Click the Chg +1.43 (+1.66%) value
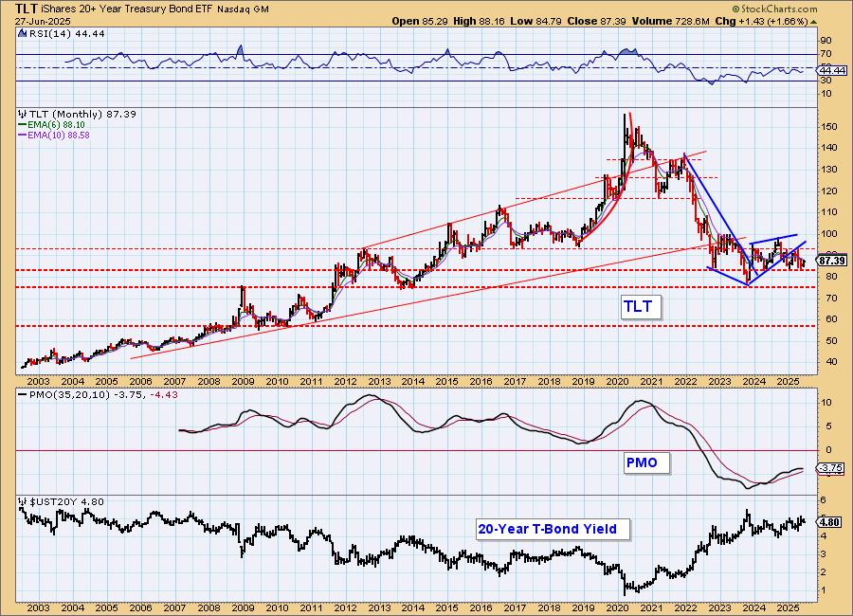Viewport: 853px width, 616px height. 762,21
